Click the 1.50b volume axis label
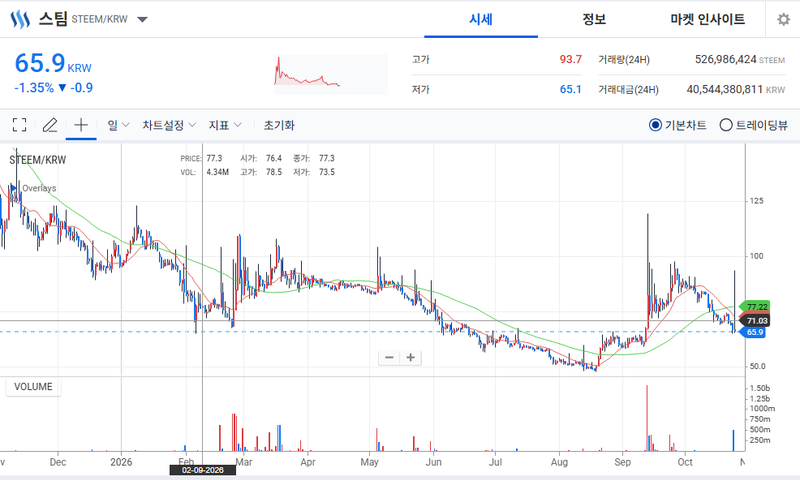Screen dimensions: 800x480 tap(760, 388)
